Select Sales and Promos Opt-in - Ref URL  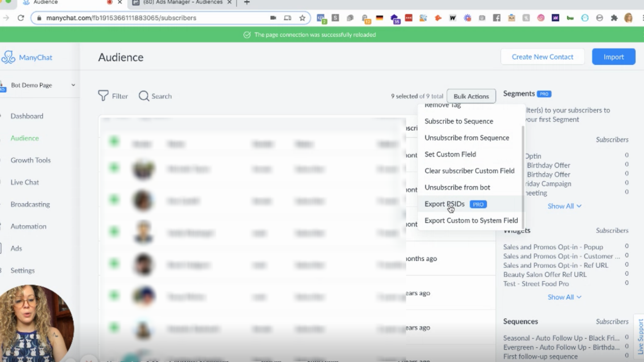556,265
